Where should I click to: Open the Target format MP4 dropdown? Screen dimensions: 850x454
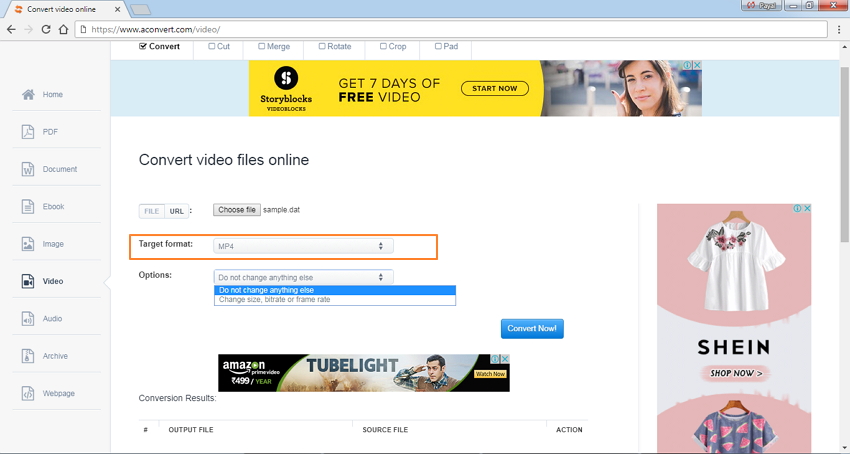(x=303, y=246)
